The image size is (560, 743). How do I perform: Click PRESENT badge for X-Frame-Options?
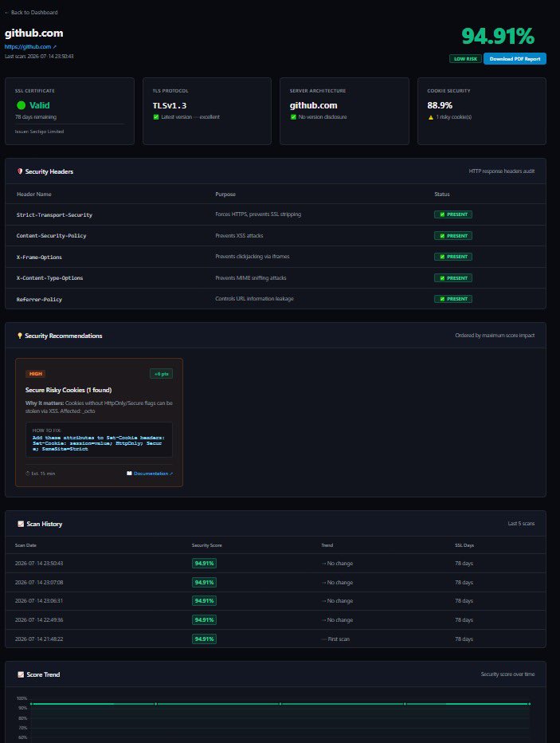pos(453,257)
